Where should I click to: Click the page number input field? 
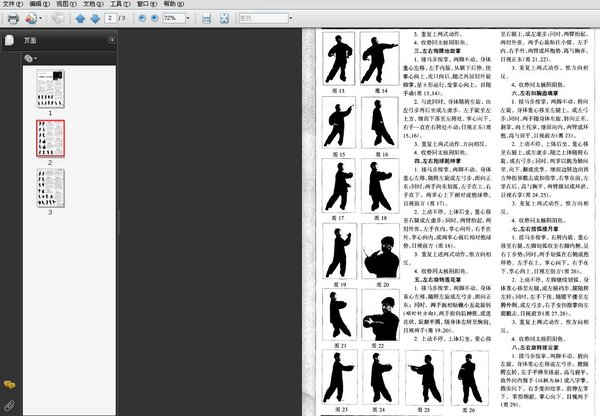(110, 18)
